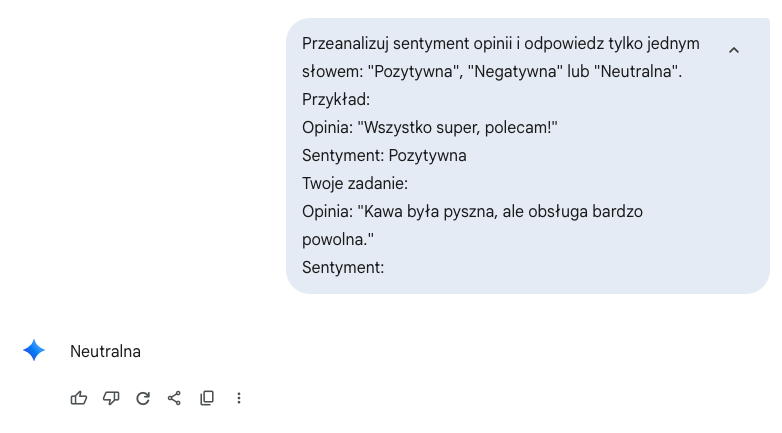Open the three-dot more options menu

tap(239, 398)
